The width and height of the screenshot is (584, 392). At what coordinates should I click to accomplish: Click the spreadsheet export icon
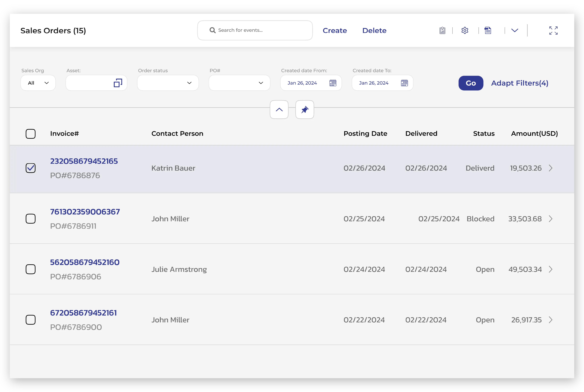click(x=488, y=30)
